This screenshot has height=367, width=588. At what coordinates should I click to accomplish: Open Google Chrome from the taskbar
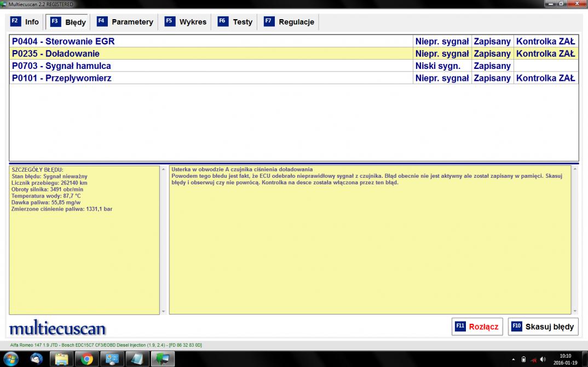(87, 359)
